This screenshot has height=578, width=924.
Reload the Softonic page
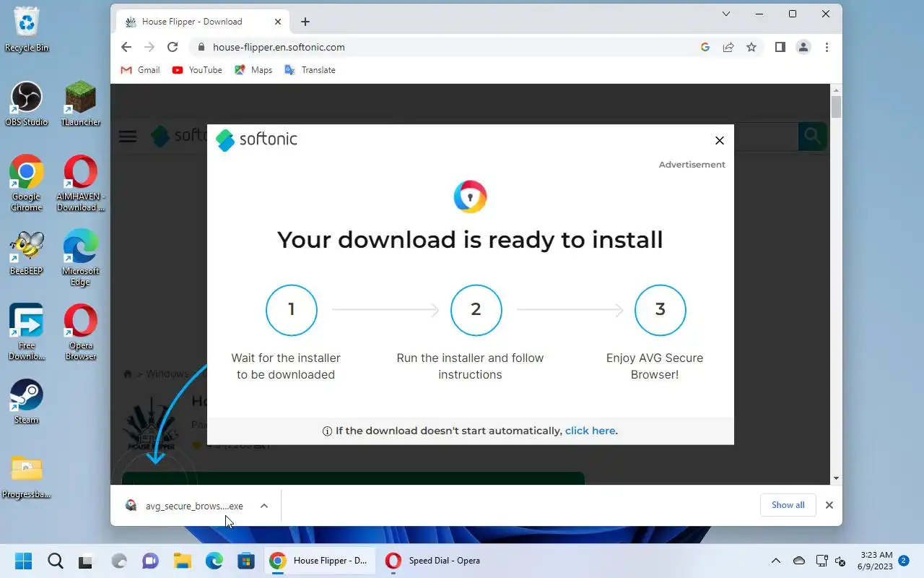[x=173, y=47]
